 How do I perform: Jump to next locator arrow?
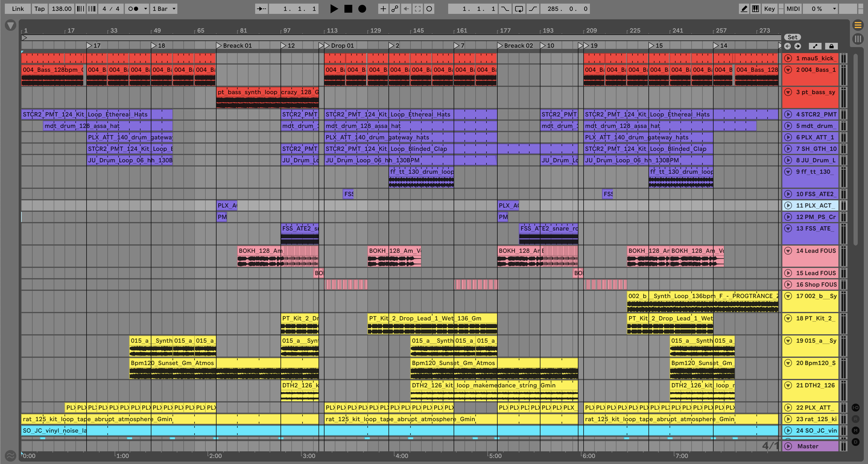pos(797,46)
